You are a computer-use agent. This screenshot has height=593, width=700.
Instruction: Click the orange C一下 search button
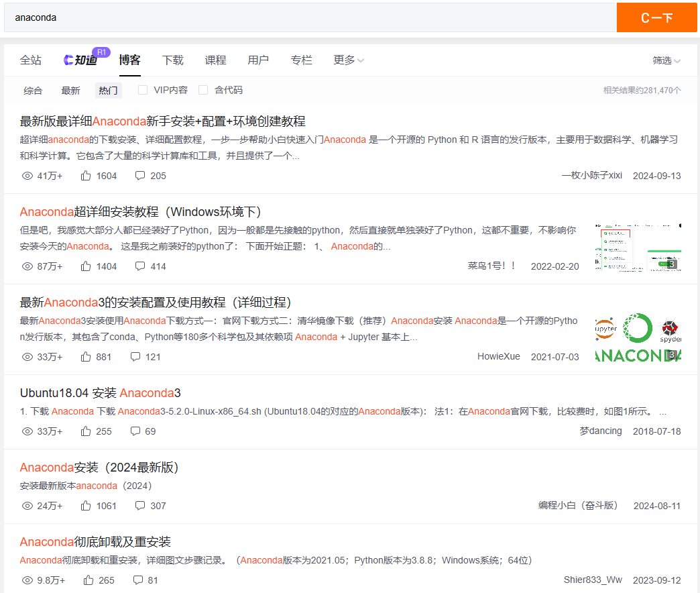(x=656, y=18)
